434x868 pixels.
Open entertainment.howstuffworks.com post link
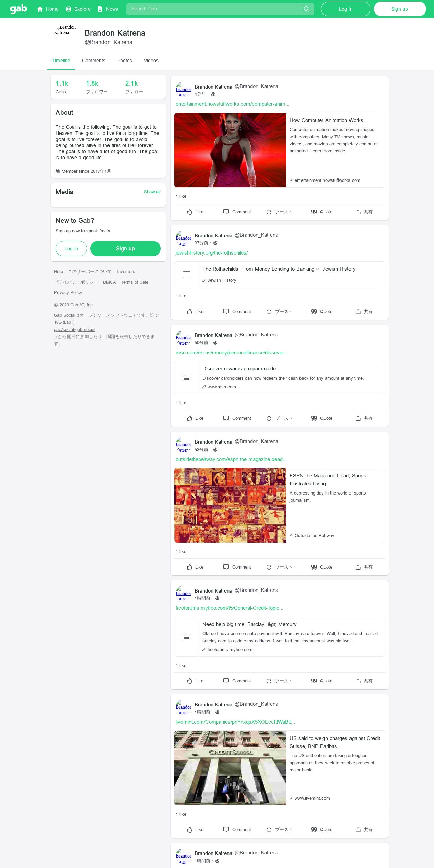[233, 104]
